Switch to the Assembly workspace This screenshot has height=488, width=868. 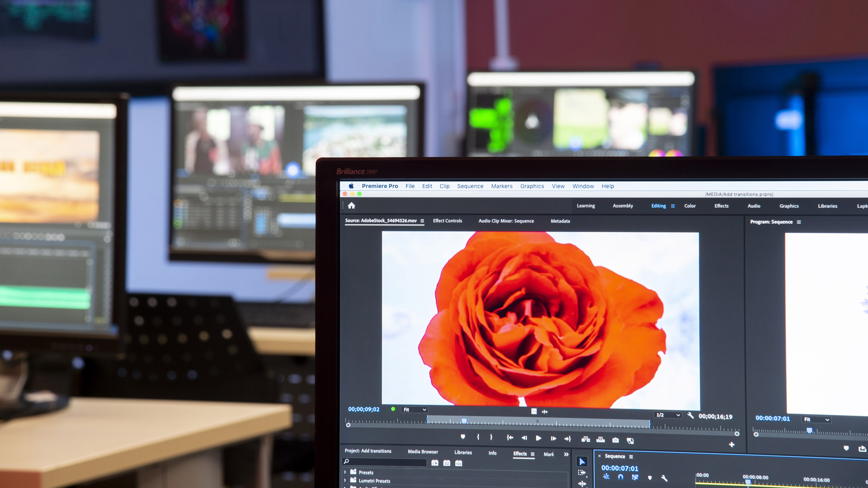coord(623,206)
